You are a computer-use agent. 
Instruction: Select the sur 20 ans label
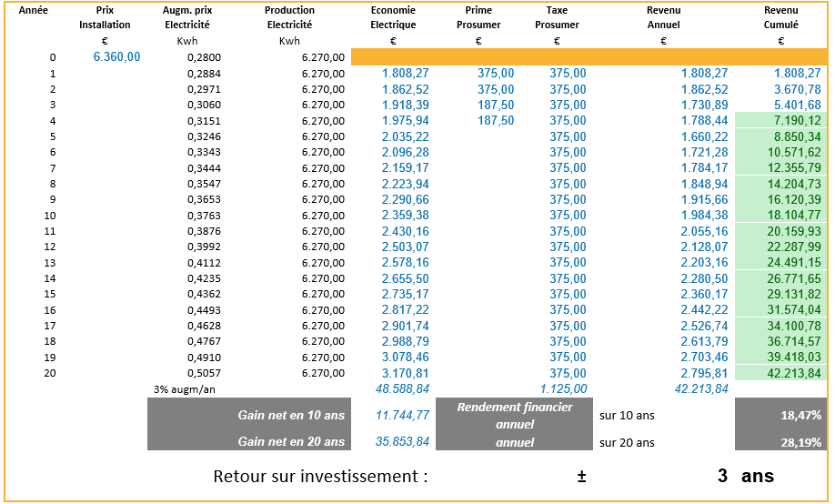pyautogui.click(x=627, y=443)
